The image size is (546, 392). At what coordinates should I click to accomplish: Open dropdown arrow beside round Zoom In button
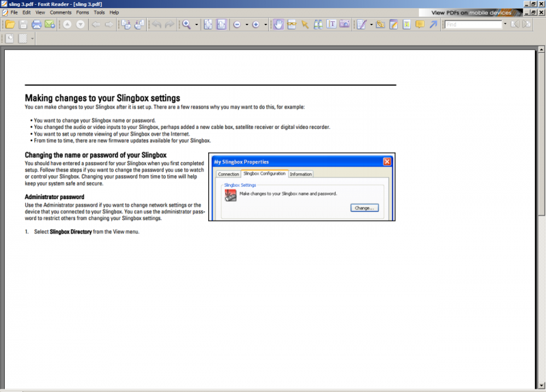pyautogui.click(x=265, y=25)
